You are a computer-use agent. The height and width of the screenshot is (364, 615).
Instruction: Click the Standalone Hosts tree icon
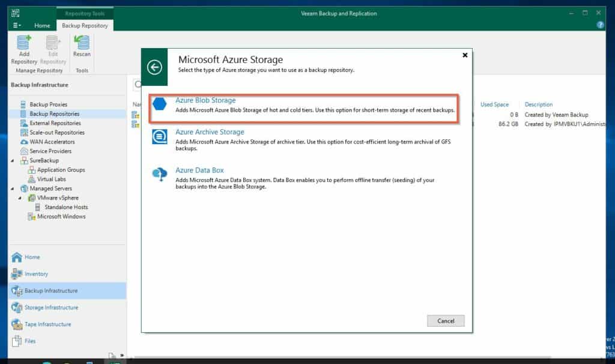(x=38, y=207)
